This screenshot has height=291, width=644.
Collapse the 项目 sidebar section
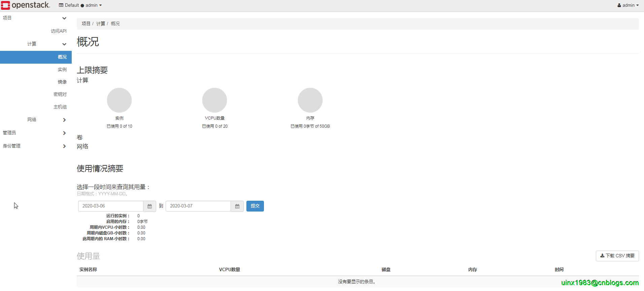pyautogui.click(x=36, y=18)
